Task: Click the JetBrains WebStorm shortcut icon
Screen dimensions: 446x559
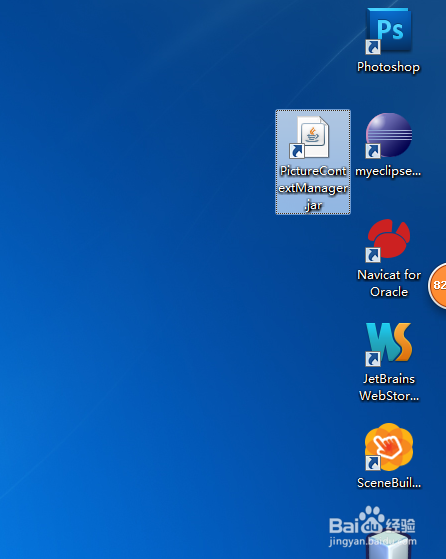Action: pyautogui.click(x=389, y=344)
